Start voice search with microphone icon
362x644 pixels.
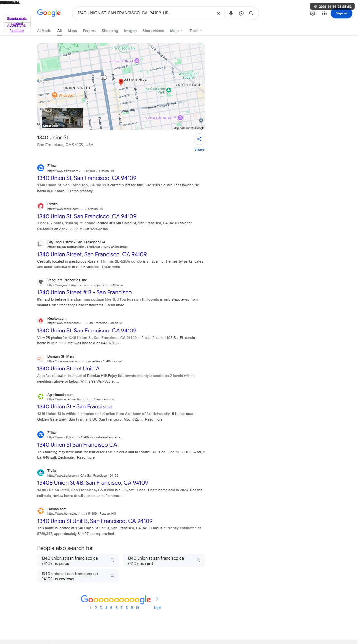coord(231,13)
